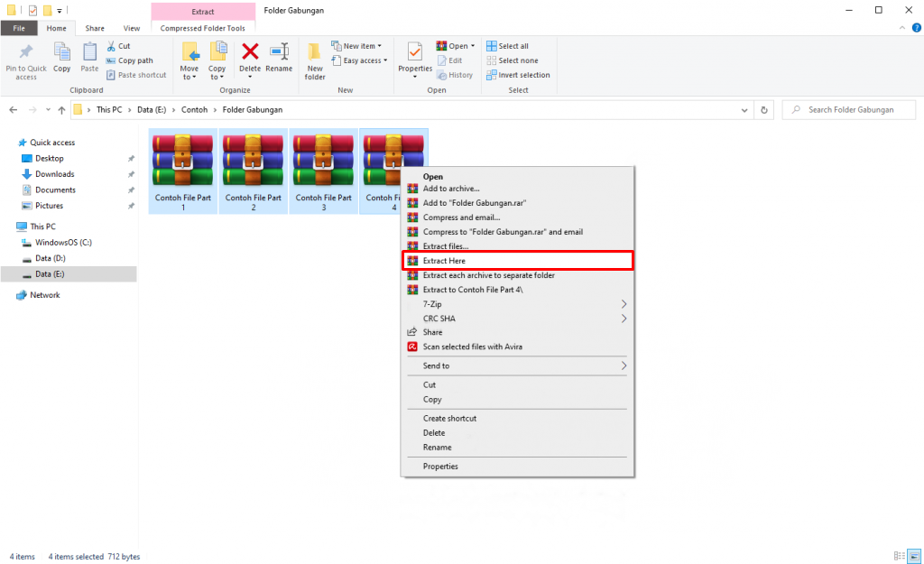Click Invert selection
Screen dimensions: 924x564
click(518, 75)
